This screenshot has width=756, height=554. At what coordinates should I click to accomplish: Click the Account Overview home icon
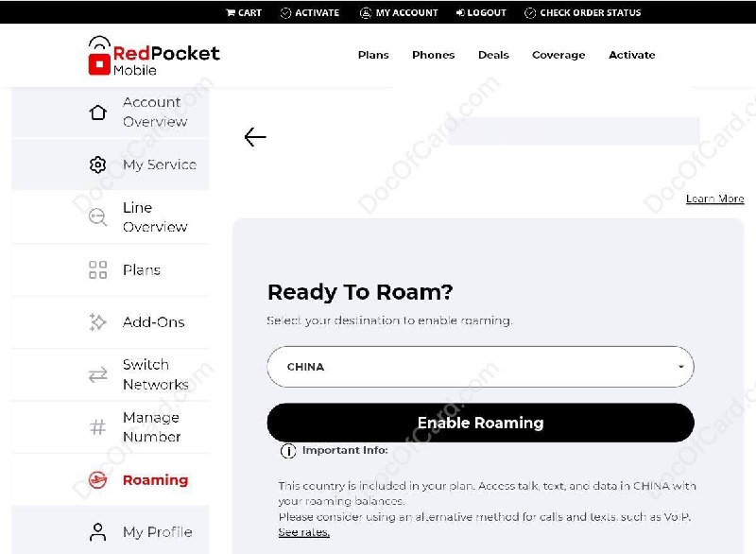coord(98,112)
